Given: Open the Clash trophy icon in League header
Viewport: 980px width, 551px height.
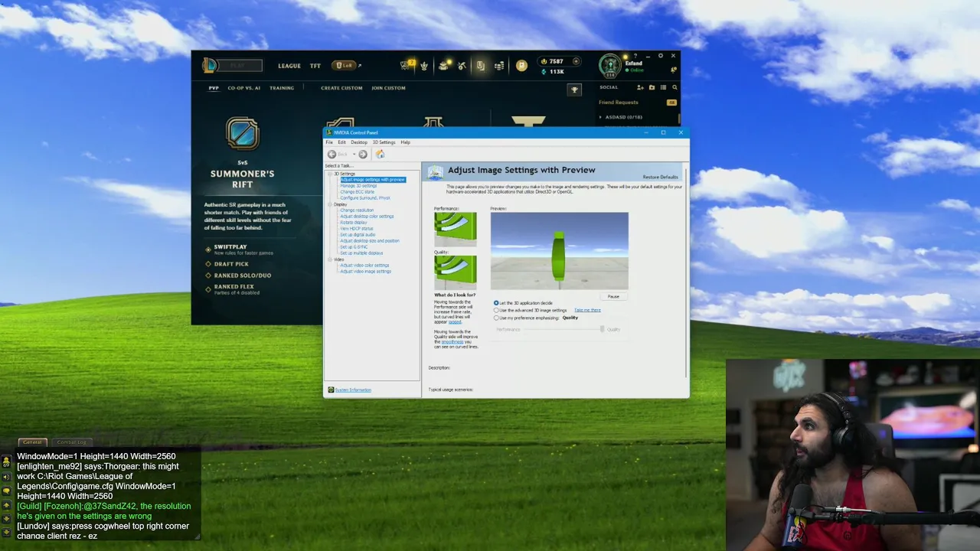Looking at the screenshot, I should (x=424, y=66).
